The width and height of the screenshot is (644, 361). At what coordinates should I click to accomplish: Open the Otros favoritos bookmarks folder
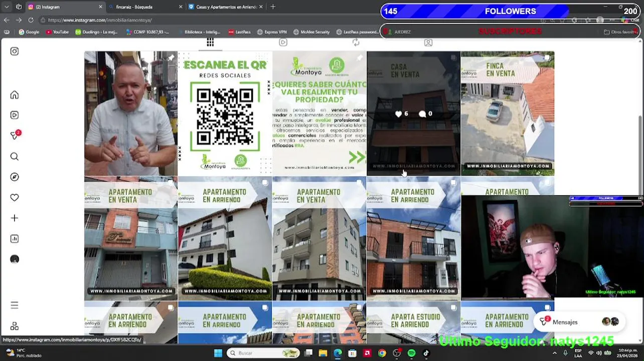(620, 32)
